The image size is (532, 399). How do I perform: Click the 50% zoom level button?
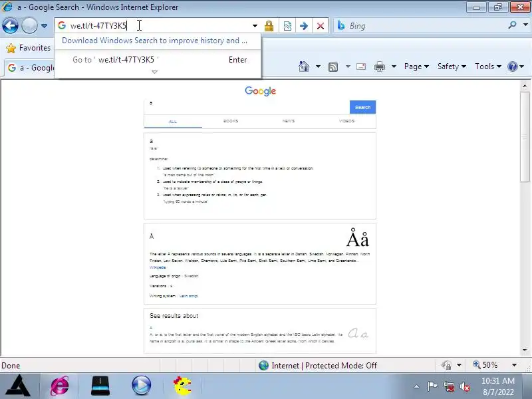click(485, 365)
